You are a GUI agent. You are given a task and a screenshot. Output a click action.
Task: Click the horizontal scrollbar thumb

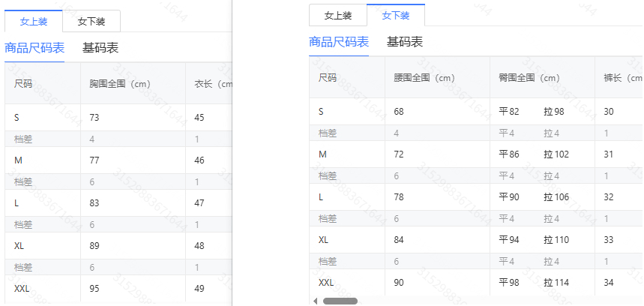(x=340, y=301)
